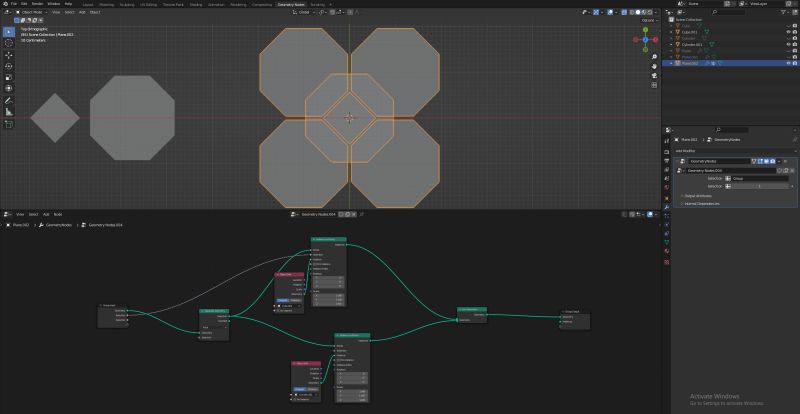This screenshot has height=414, width=800.
Task: Select Plane.002 row in outliner
Action: pos(730,63)
